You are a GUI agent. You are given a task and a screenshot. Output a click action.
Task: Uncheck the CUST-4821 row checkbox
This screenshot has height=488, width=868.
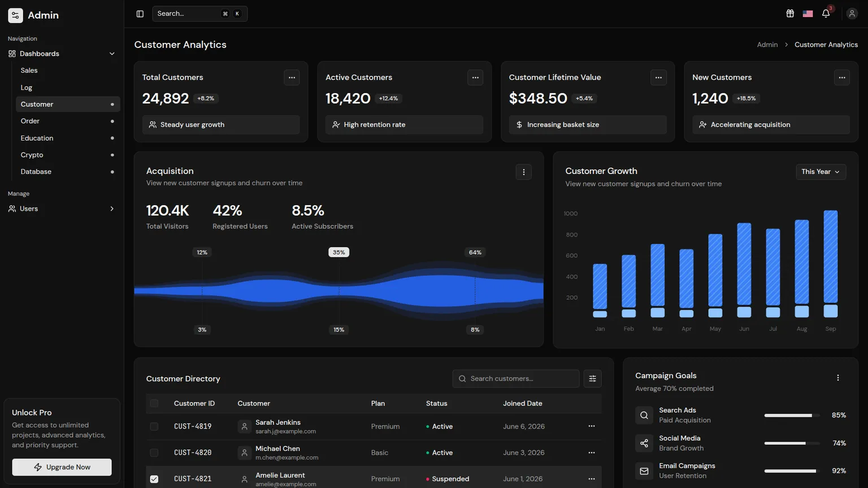(x=154, y=479)
